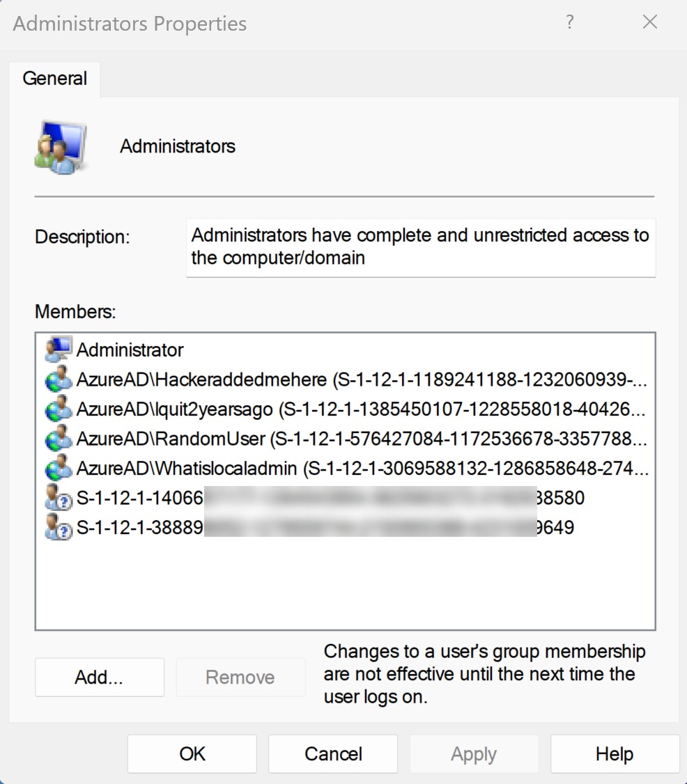Select the Administrator member entry
This screenshot has height=784, width=687.
(130, 350)
